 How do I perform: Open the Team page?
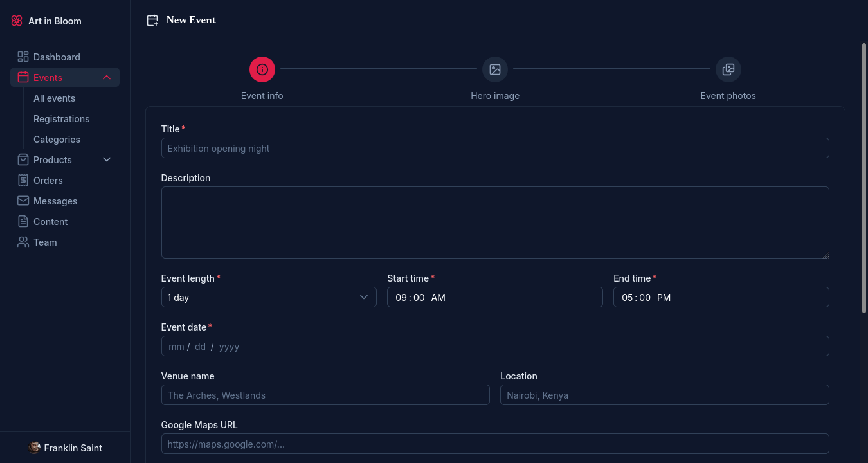pos(65,242)
